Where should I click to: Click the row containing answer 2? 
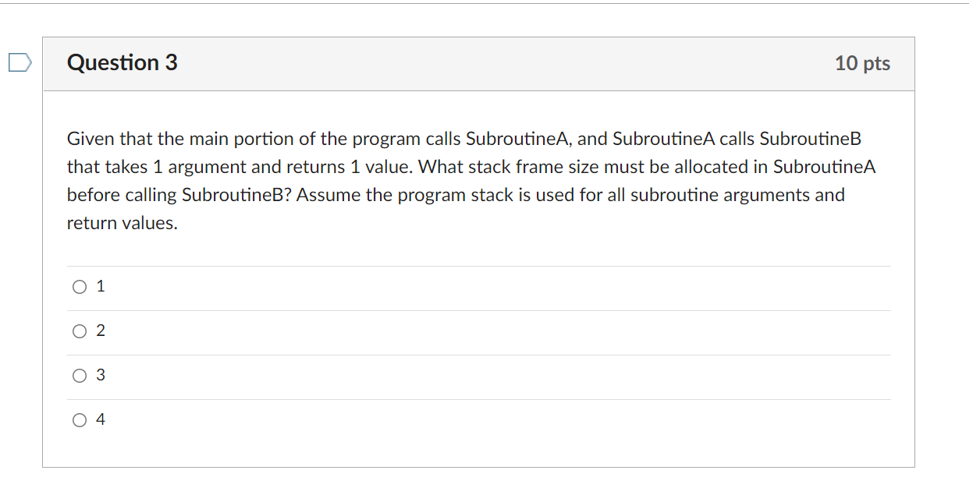tap(468, 331)
